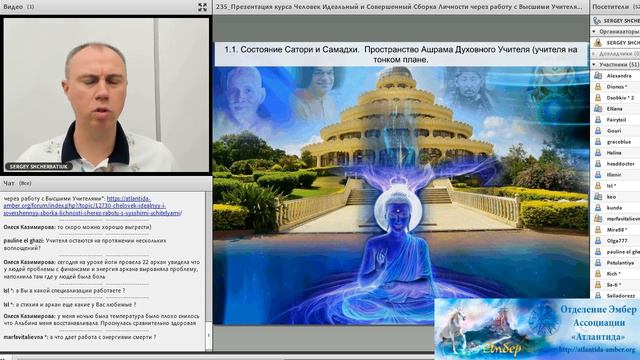
Task: Click the Rich participant icon
Action: coord(598,274)
